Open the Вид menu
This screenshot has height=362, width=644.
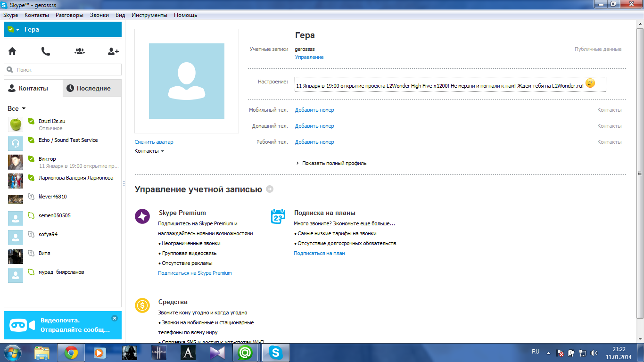point(120,15)
